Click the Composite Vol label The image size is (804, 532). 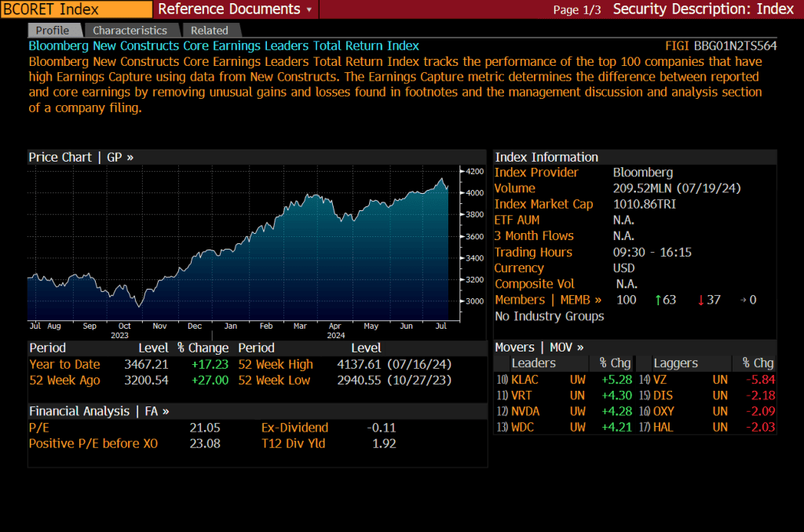tap(534, 284)
